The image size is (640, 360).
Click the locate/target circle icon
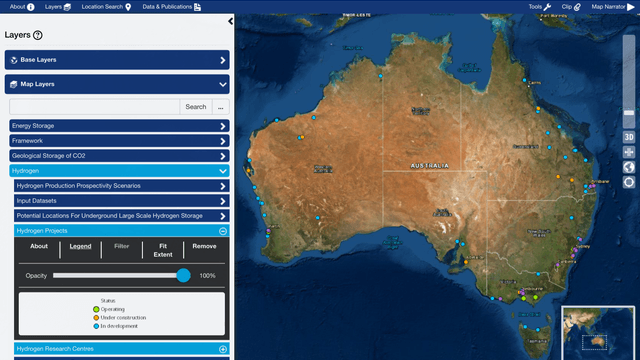pos(629,182)
